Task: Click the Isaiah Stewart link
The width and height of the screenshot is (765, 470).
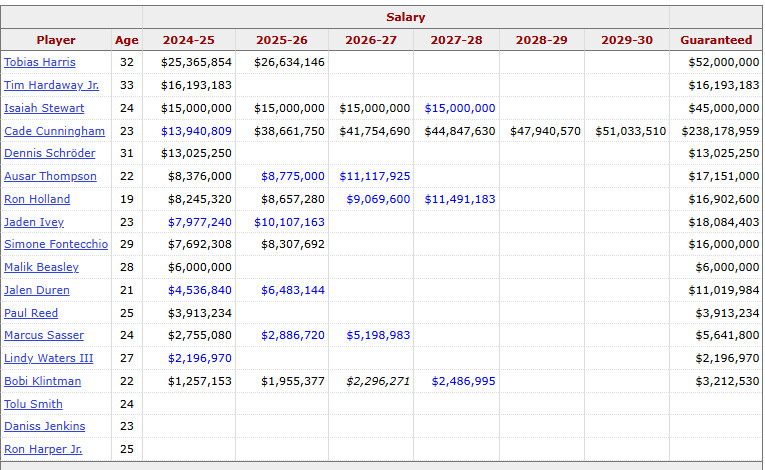Action: tap(44, 108)
